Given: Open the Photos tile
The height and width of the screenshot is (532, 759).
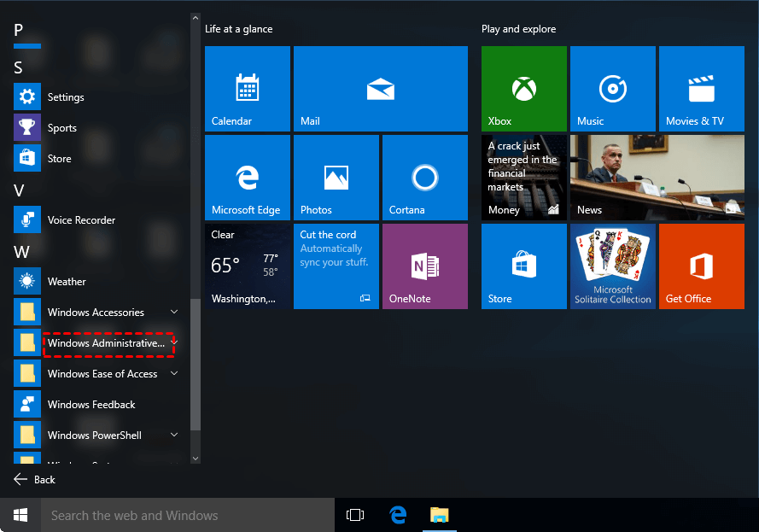Looking at the screenshot, I should (x=336, y=178).
